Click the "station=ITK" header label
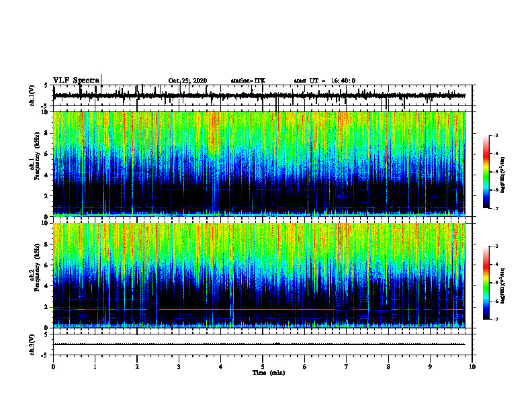The width and height of the screenshot is (532, 411). click(x=248, y=81)
